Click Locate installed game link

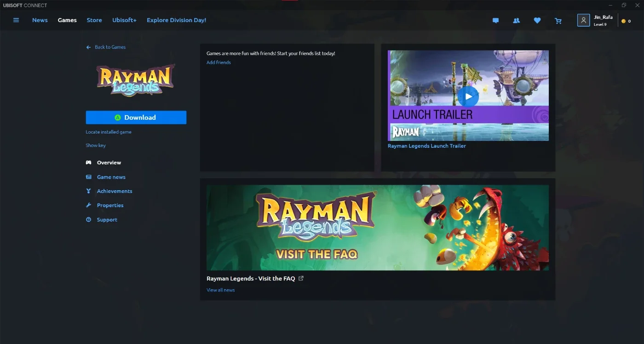[x=109, y=132]
